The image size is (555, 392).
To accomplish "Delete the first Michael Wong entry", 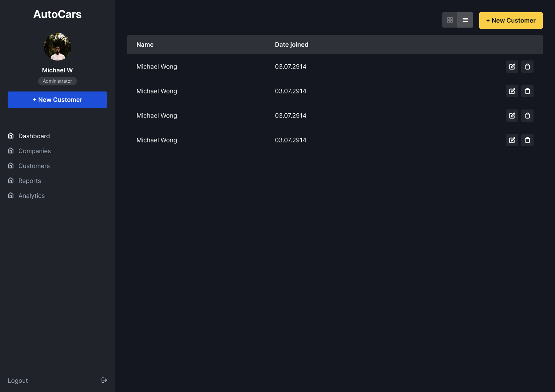I will coord(527,67).
